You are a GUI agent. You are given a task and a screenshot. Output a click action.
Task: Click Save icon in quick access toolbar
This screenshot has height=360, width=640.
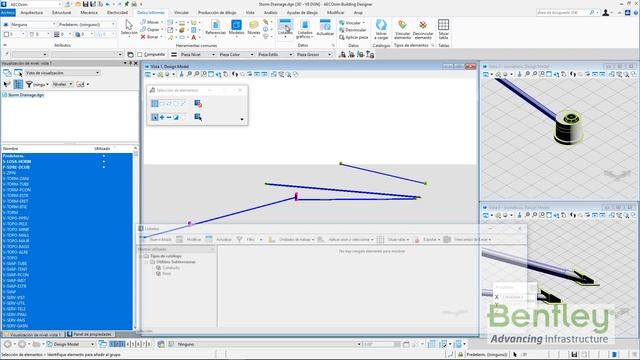click(x=85, y=4)
